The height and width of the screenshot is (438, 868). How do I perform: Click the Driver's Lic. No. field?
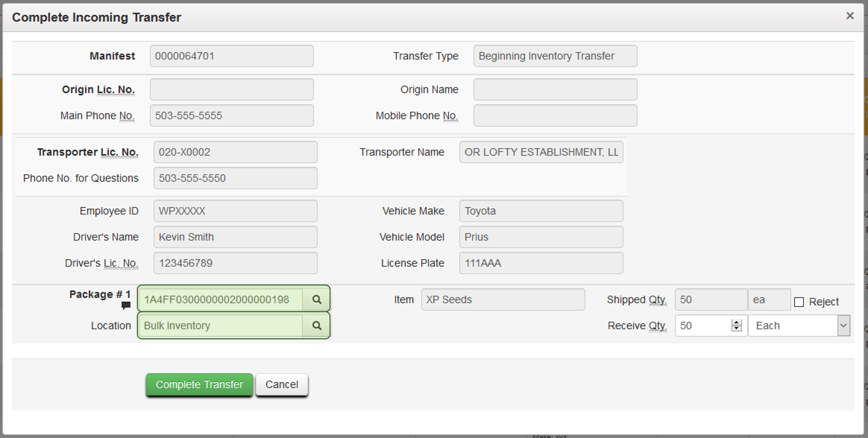coord(236,263)
